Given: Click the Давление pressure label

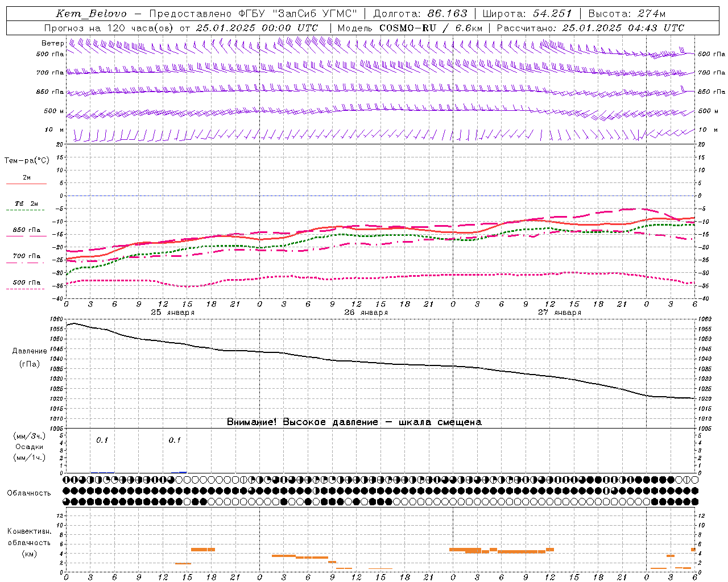Looking at the screenshot, I should [x=30, y=351].
